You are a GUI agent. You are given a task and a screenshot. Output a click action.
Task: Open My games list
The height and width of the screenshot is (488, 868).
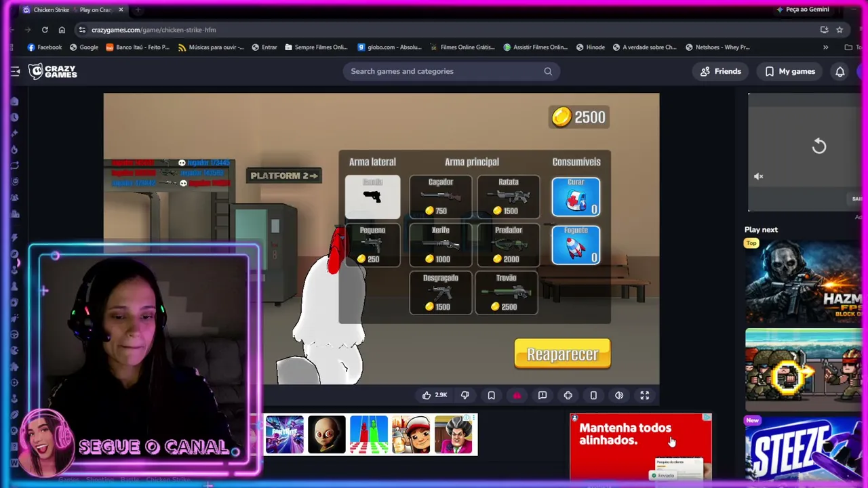coord(790,71)
